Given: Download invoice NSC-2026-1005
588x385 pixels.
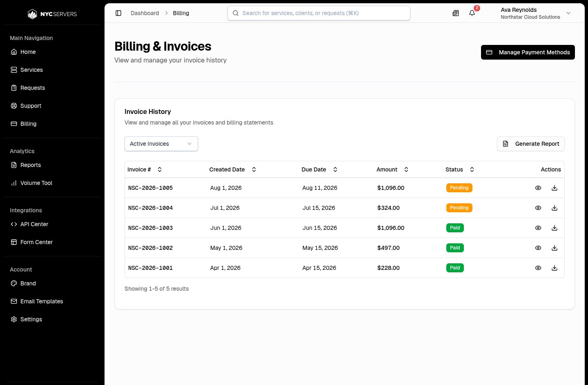Looking at the screenshot, I should pyautogui.click(x=555, y=188).
